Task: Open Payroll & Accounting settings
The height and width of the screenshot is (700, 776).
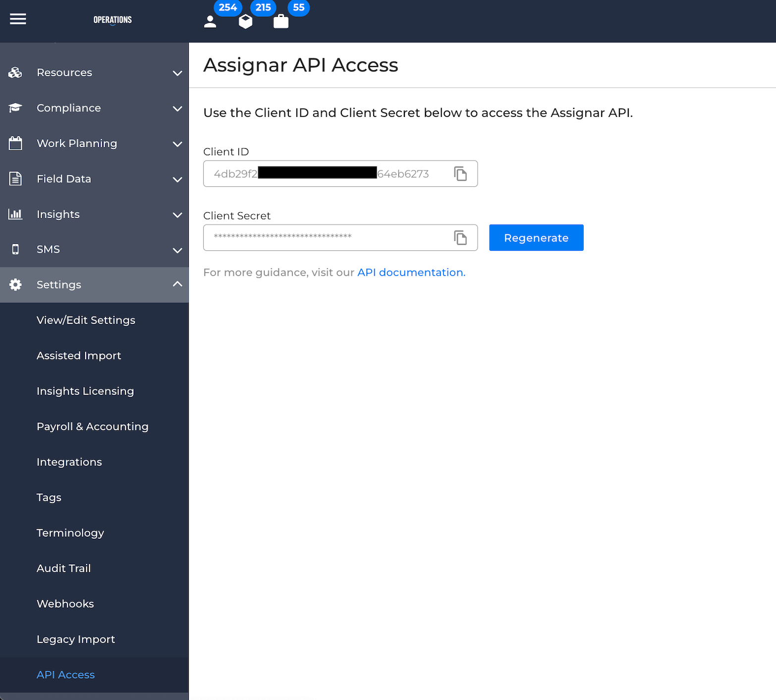Action: click(x=93, y=426)
